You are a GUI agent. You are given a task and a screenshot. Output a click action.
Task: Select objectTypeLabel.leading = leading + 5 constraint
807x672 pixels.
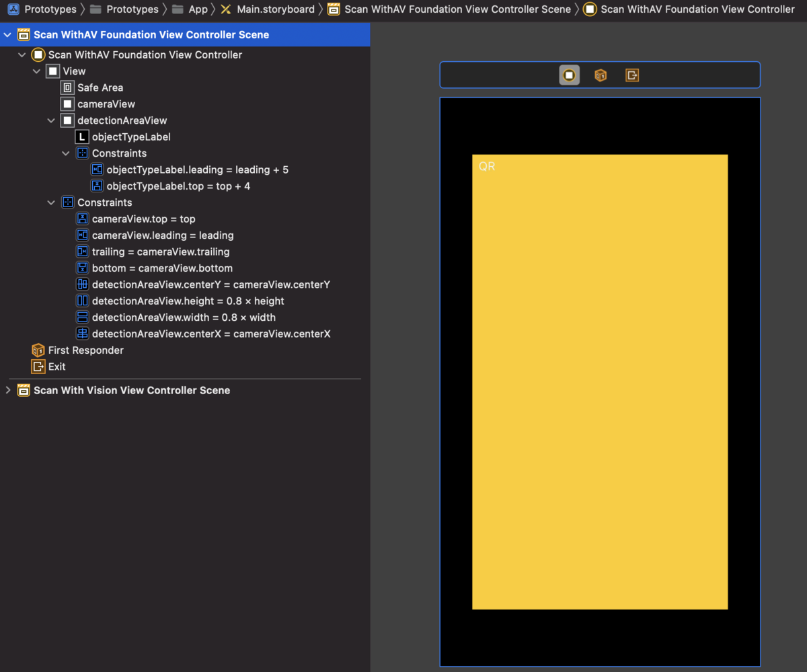pyautogui.click(x=185, y=170)
